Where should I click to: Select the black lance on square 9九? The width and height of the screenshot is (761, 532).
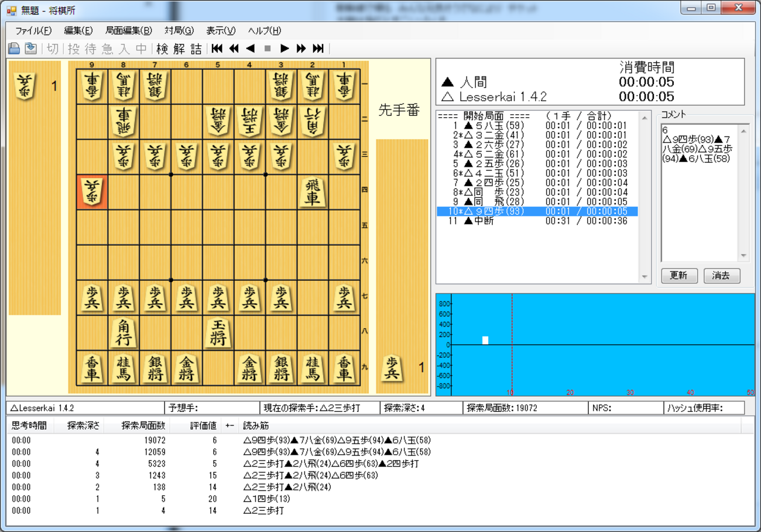tap(92, 368)
